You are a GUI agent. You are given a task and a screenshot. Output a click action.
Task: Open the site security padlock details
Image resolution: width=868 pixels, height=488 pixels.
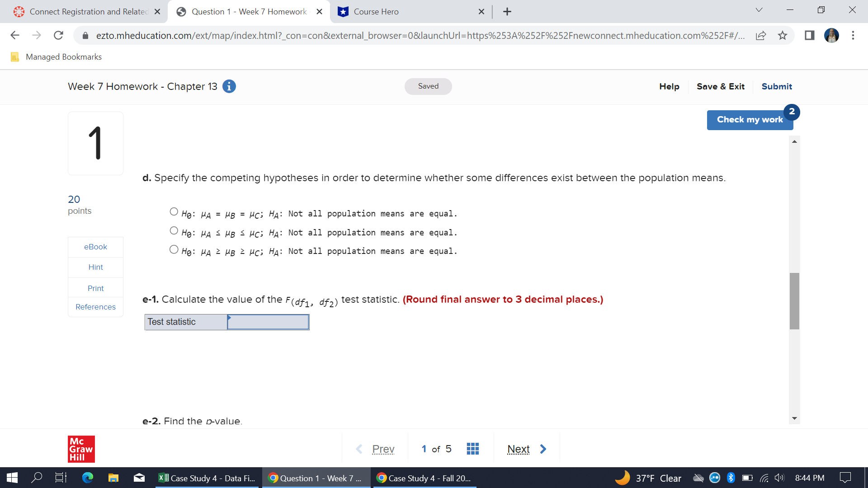(x=85, y=35)
